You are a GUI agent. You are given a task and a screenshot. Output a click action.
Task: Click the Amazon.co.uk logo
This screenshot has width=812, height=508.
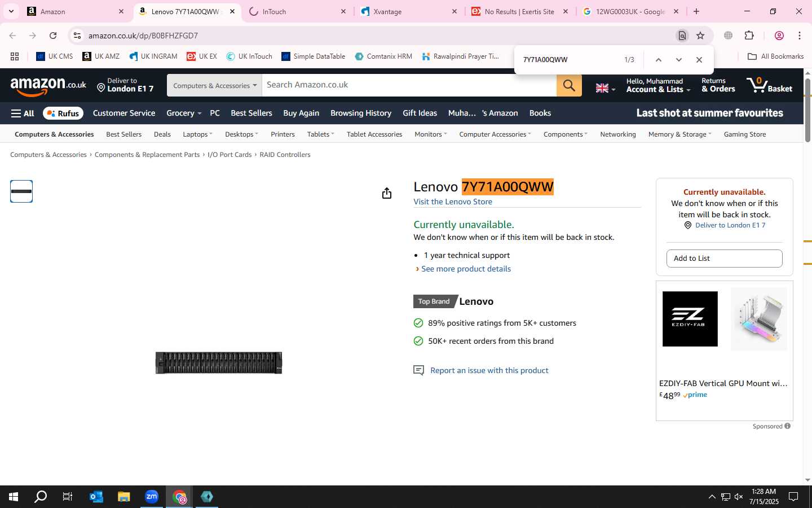pos(48,86)
